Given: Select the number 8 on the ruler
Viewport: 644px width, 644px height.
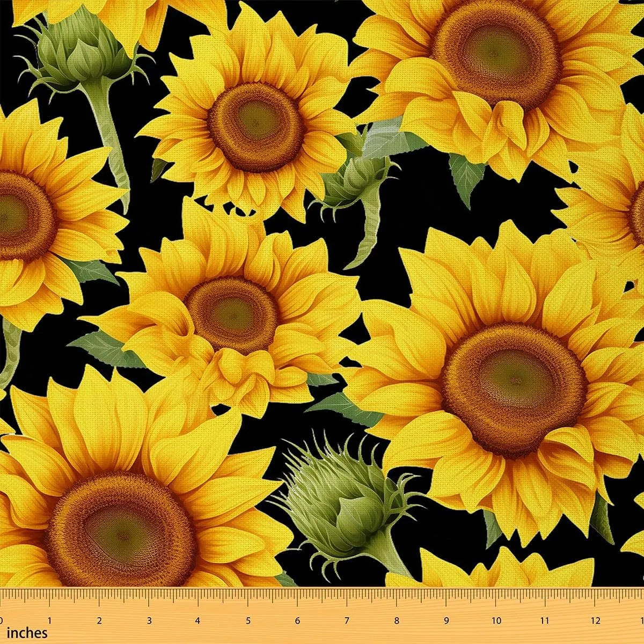Looking at the screenshot, I should (397, 621).
